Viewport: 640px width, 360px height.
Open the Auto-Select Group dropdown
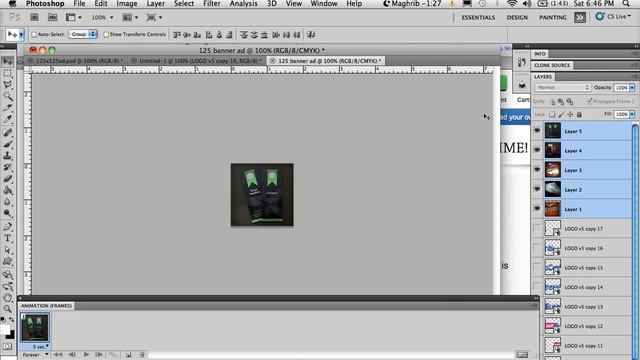(x=83, y=34)
